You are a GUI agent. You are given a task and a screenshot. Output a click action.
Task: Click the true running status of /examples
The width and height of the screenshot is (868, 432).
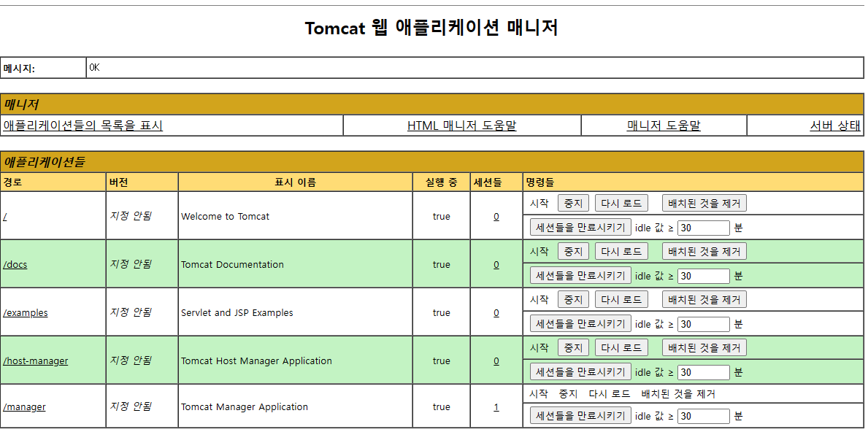point(441,312)
